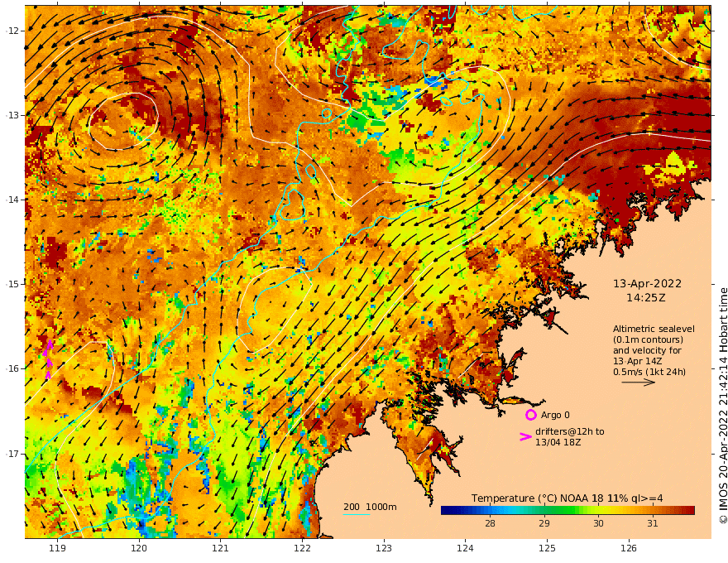Screen dimensions: 728x563
Task: Click the 126 longitude axis label
Action: 629,548
